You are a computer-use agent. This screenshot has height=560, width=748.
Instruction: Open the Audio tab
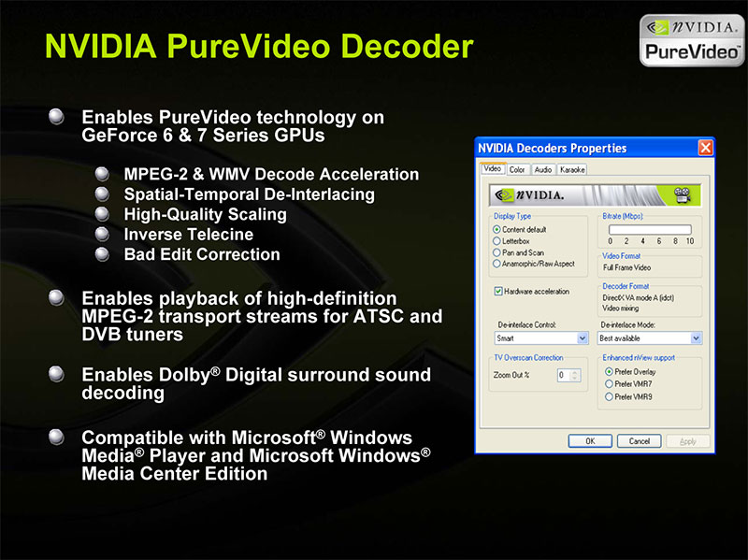[543, 169]
